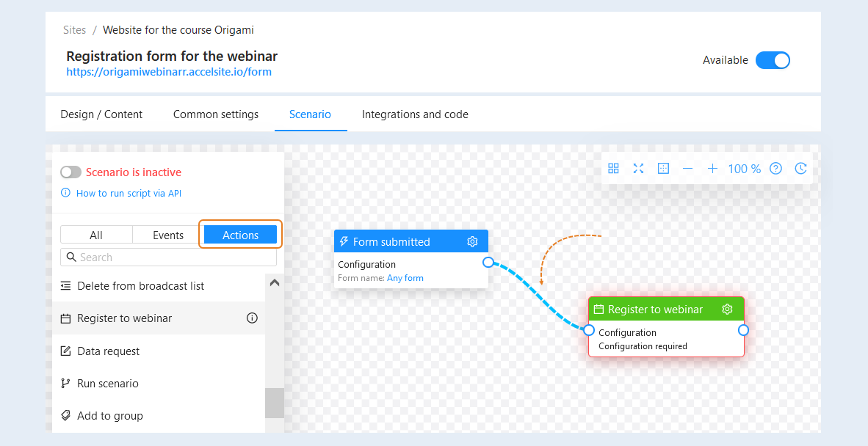This screenshot has width=868, height=446.
Task: Open the origamiwebinarr form URL link
Action: (x=169, y=72)
